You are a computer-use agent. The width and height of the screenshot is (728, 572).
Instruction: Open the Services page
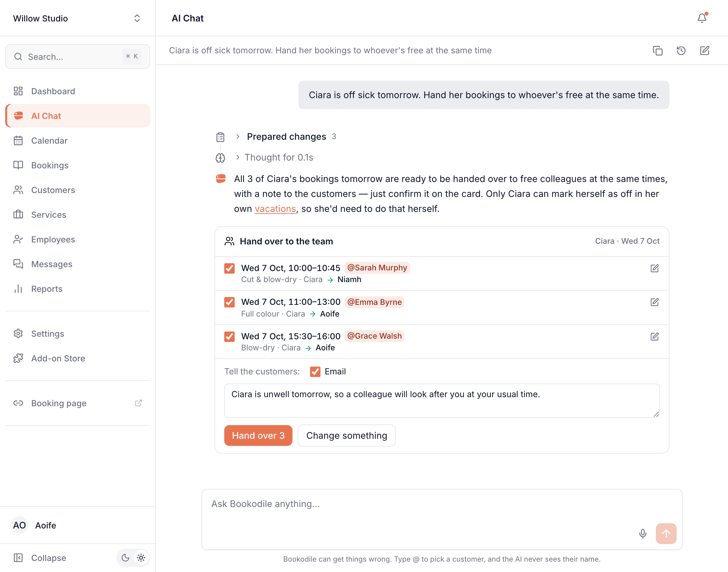[x=78, y=214]
